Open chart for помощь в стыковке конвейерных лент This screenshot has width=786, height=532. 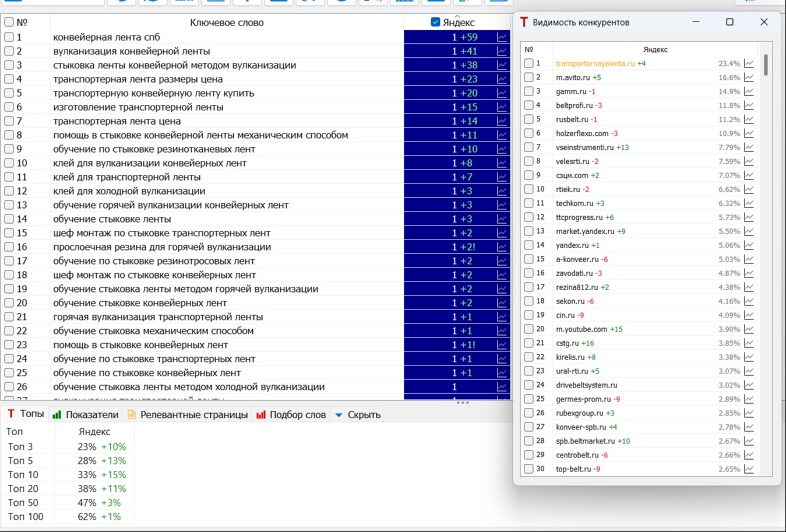[502, 345]
